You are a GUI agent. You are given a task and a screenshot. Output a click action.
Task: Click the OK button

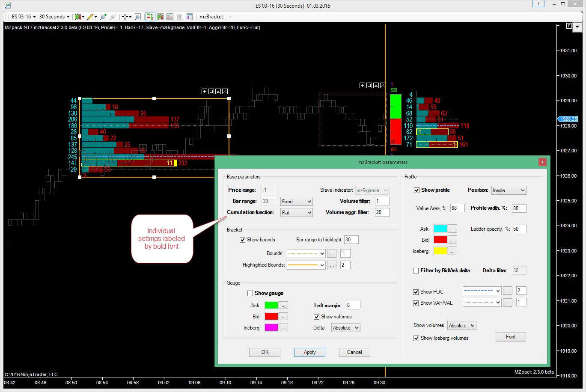point(265,352)
